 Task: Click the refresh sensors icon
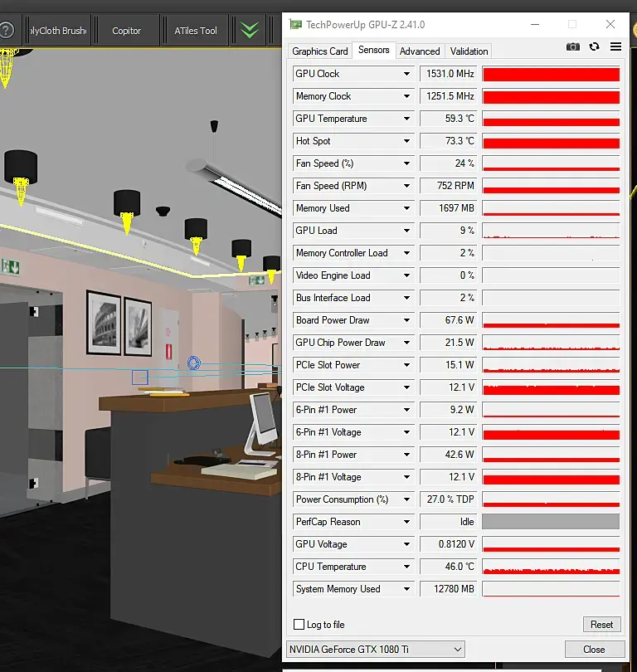[x=594, y=46]
